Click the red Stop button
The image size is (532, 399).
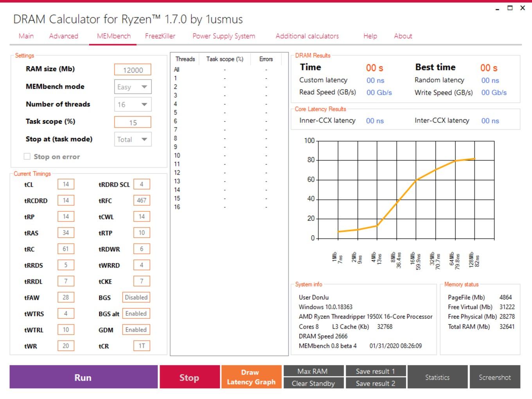pos(189,377)
